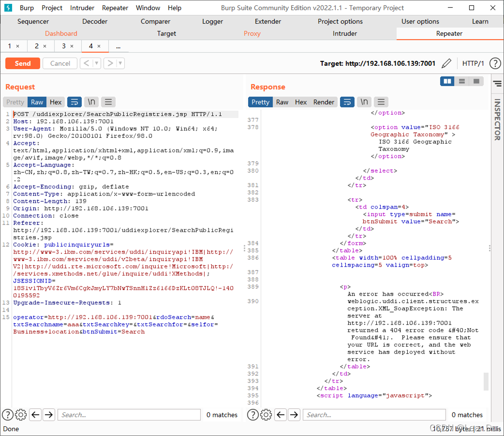
Task: Open Request panel hamburger options menu
Action: click(x=108, y=102)
